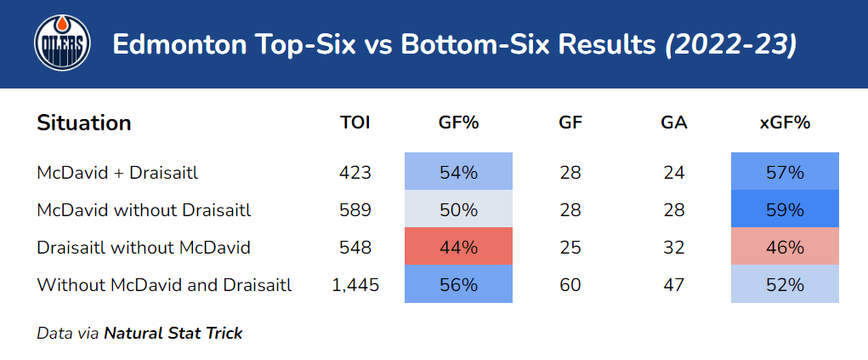Click the 56% GF% cell

click(x=458, y=285)
